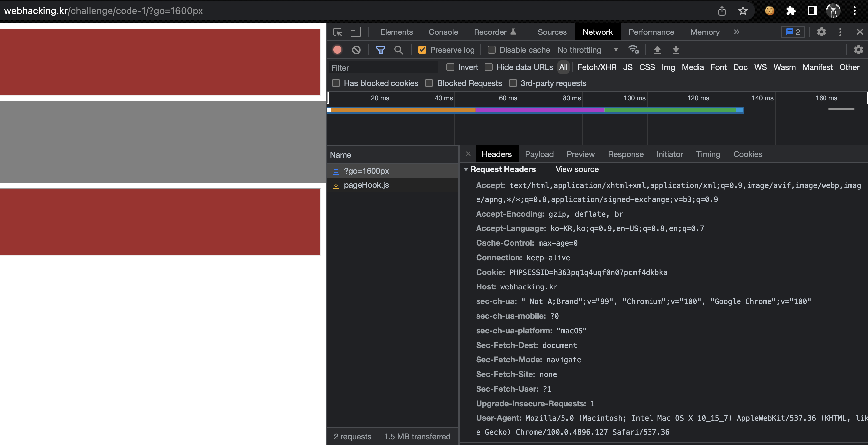Toggle the device toolbar icon

[x=356, y=32]
